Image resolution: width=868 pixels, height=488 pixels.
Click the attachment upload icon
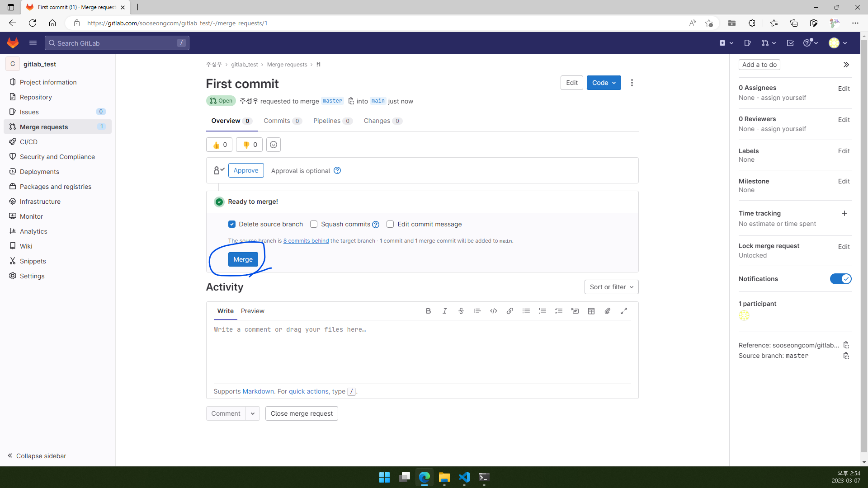click(608, 311)
